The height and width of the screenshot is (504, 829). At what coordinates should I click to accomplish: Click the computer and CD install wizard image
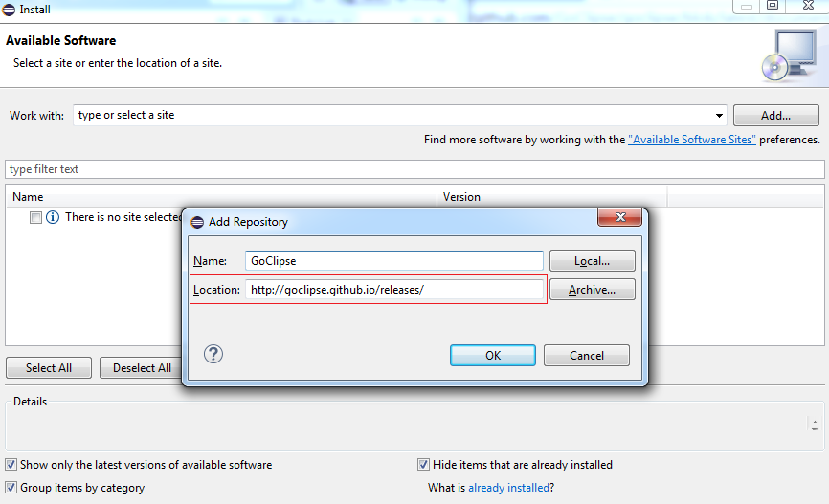(x=790, y=55)
